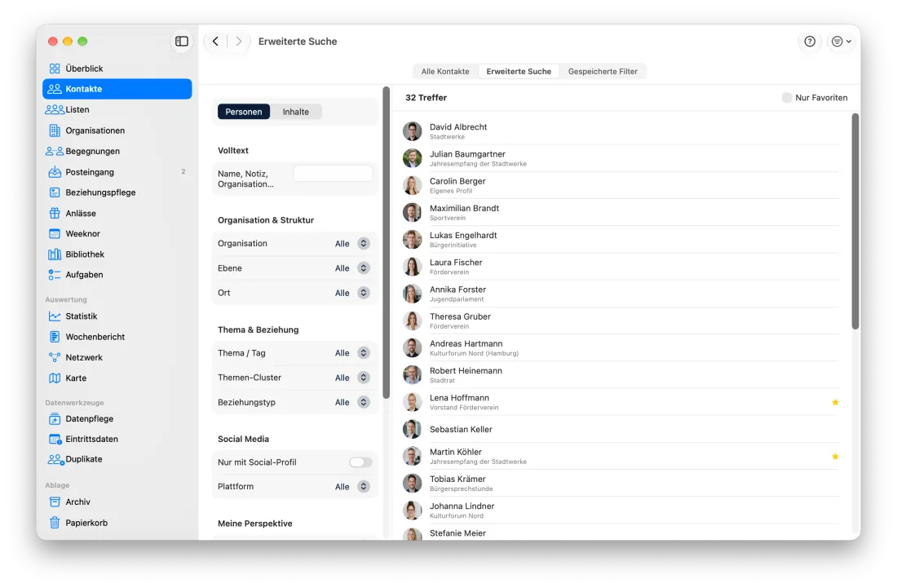This screenshot has width=897, height=588.
Task: Enable the Nur Favoriten checkbox
Action: [x=787, y=98]
